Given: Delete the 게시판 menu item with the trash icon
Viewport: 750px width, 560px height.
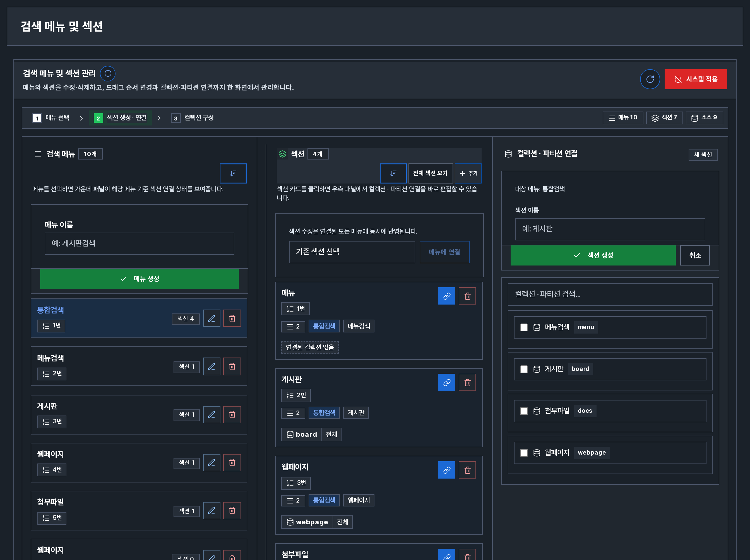Looking at the screenshot, I should pos(232,414).
